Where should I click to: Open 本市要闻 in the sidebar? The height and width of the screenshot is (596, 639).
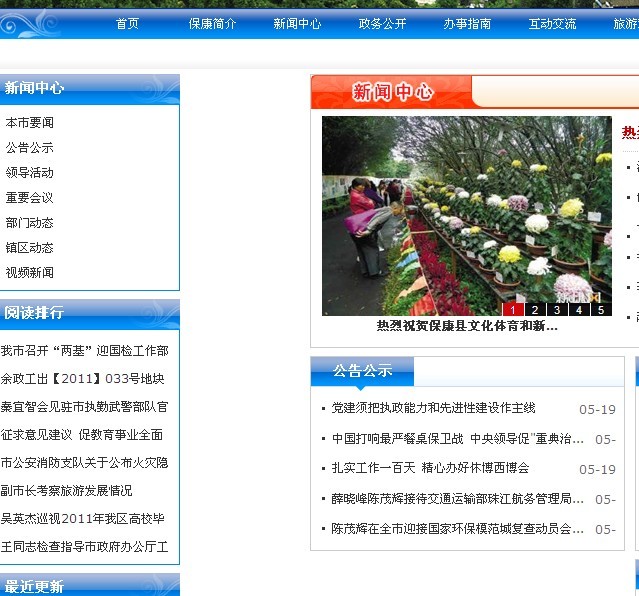(x=30, y=123)
